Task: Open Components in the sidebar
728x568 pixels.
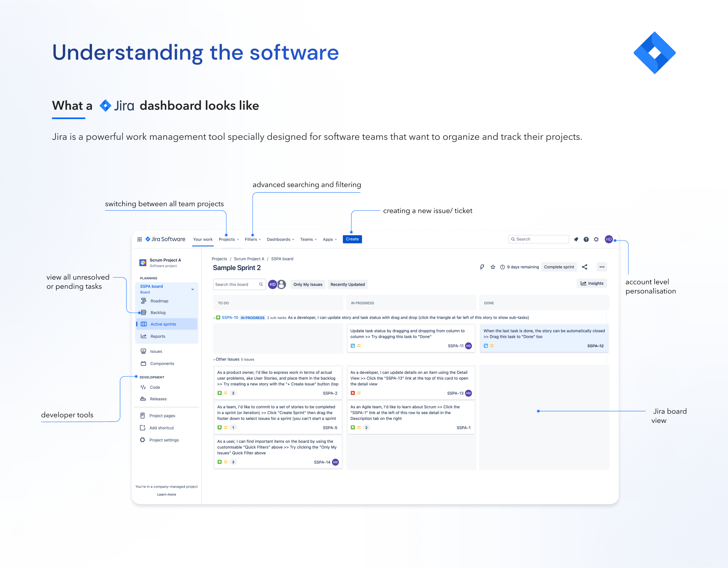Action: [162, 363]
